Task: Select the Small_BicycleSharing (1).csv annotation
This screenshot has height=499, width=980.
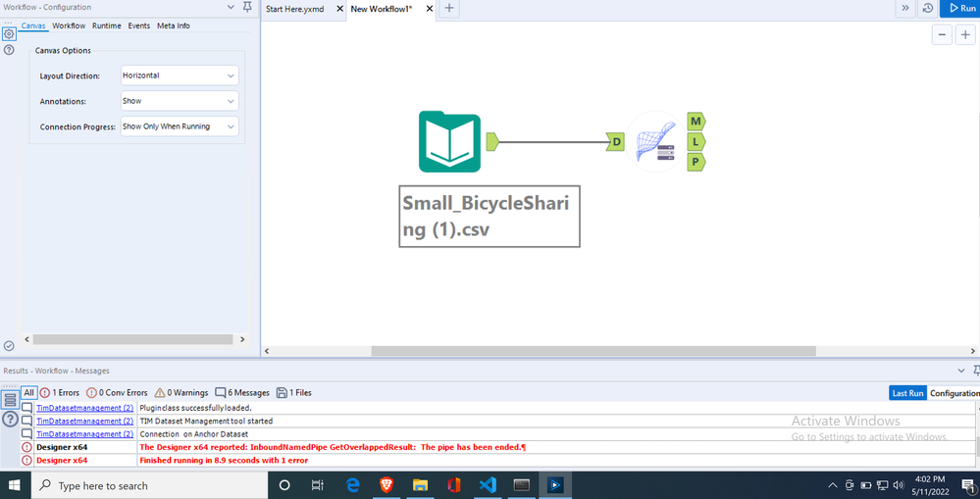Action: click(x=490, y=216)
